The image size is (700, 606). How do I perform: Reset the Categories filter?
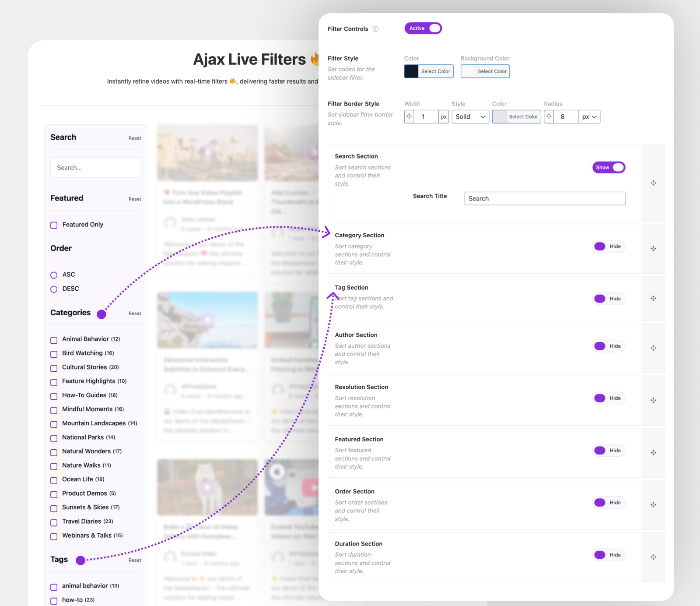(135, 314)
